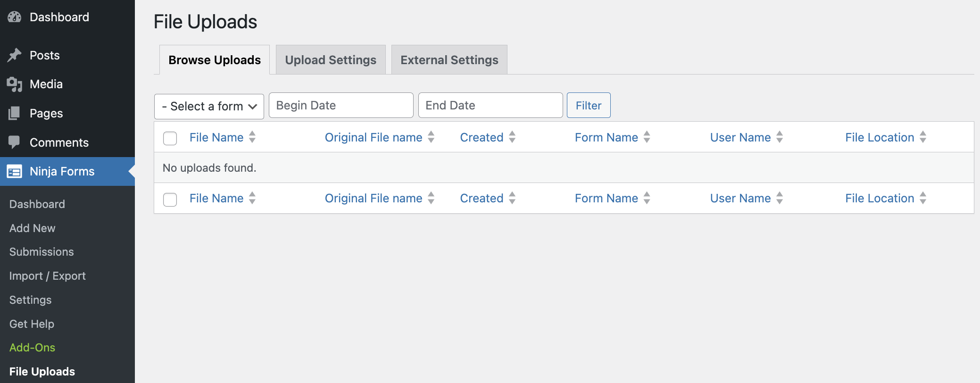Open the External Settings tab

click(449, 60)
